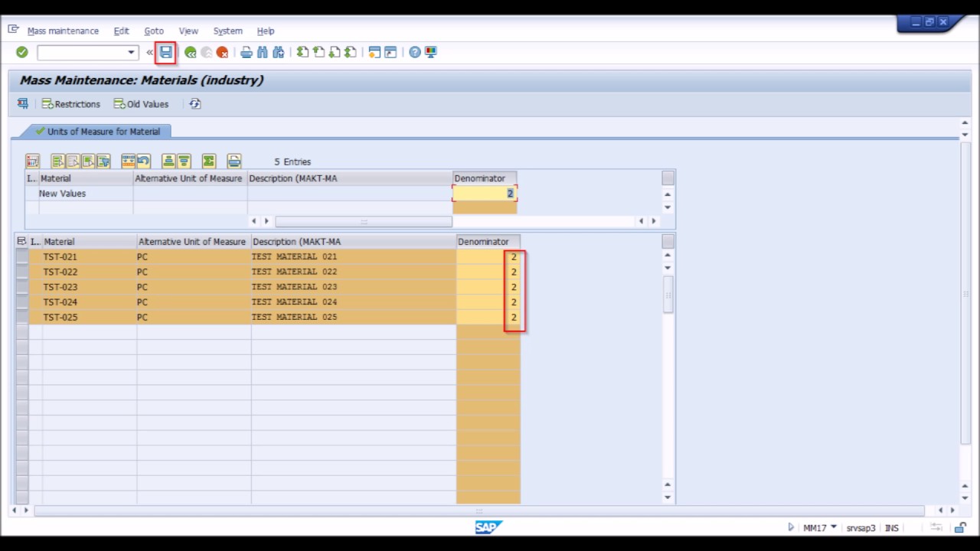
Task: Open column configuration button of materials table
Action: point(668,241)
